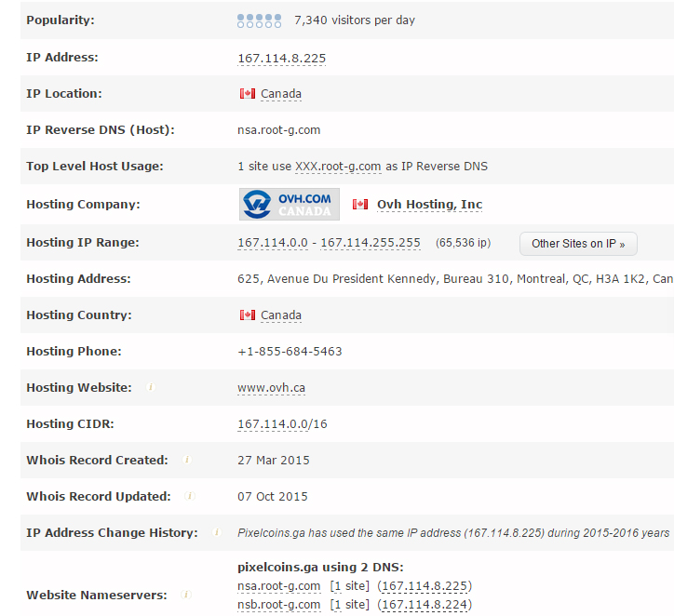The height and width of the screenshot is (616, 674).
Task: Click the OVH.COM Canada logo image
Action: 290,204
